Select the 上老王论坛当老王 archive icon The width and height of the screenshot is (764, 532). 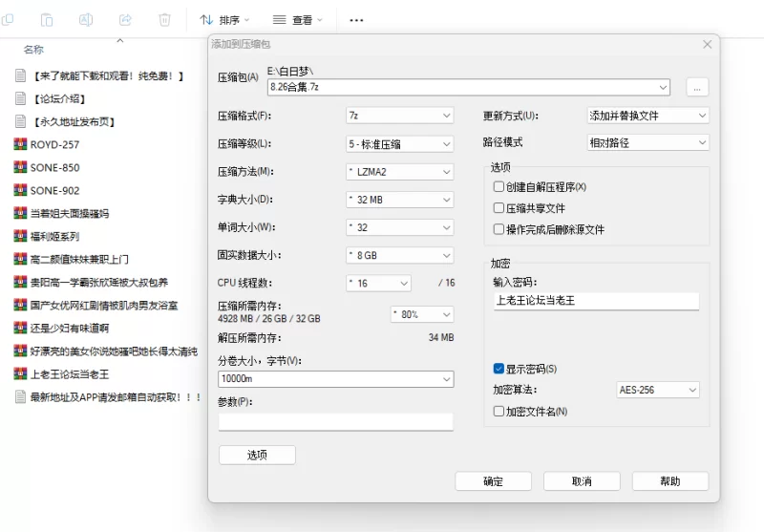click(20, 373)
